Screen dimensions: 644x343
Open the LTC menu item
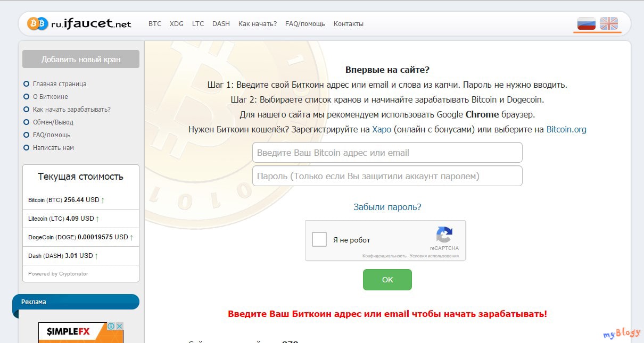pos(198,24)
